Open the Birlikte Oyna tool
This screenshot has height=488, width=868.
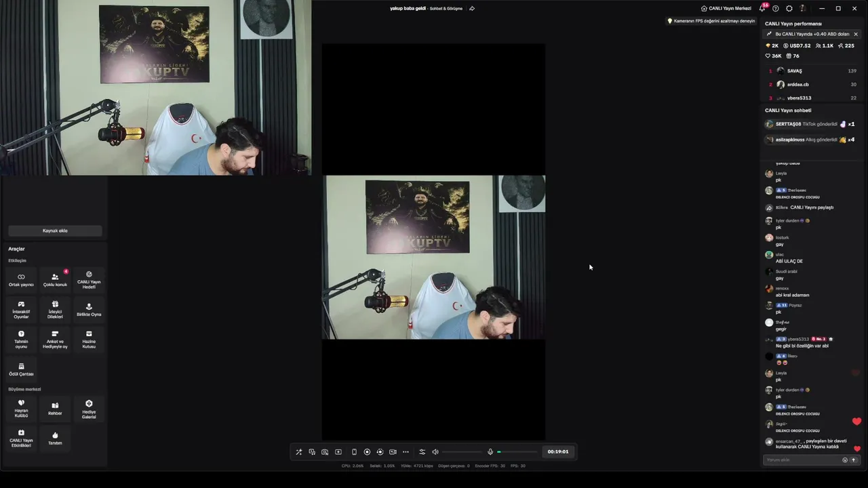(89, 310)
